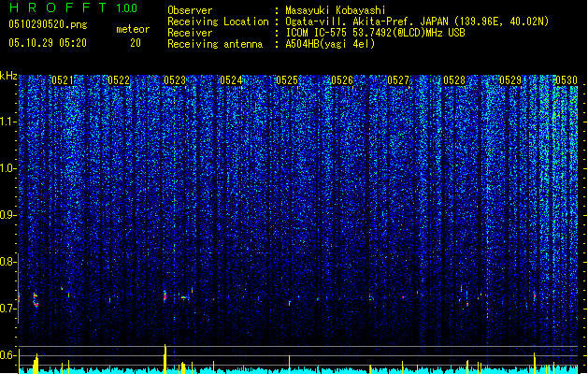Click the 0527 time marker
The image size is (588, 374).
[398, 80]
